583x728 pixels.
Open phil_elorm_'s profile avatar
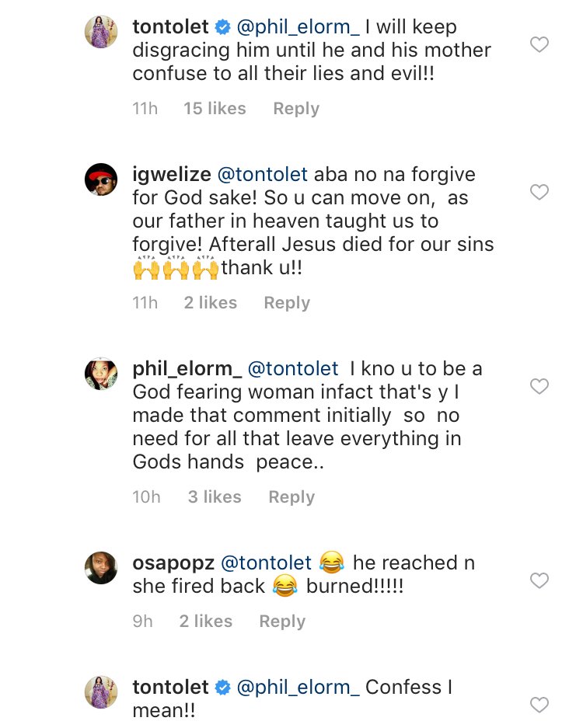point(101,374)
